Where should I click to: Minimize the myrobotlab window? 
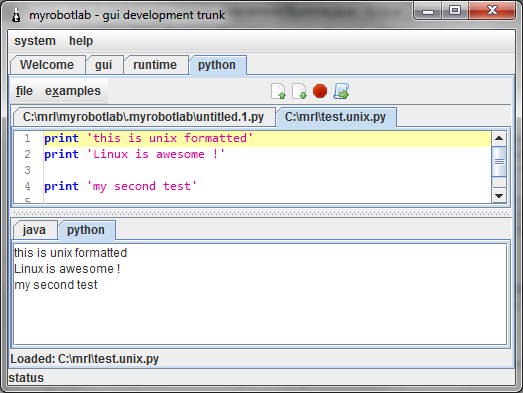(x=428, y=11)
